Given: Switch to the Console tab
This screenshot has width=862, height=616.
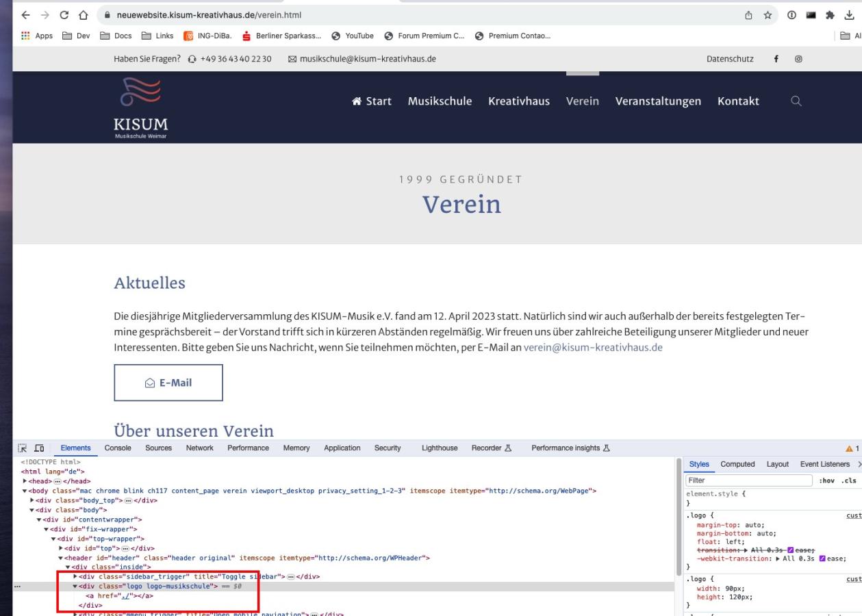Looking at the screenshot, I should tap(117, 448).
